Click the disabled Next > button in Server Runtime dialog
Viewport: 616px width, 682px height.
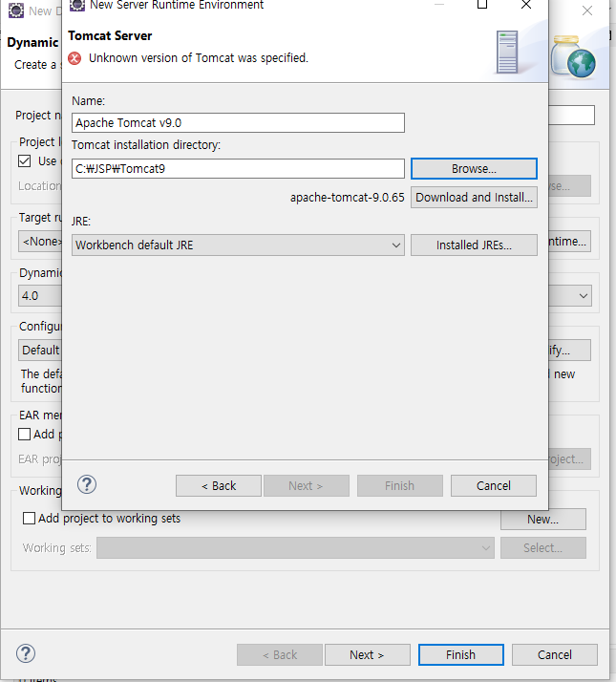[307, 485]
